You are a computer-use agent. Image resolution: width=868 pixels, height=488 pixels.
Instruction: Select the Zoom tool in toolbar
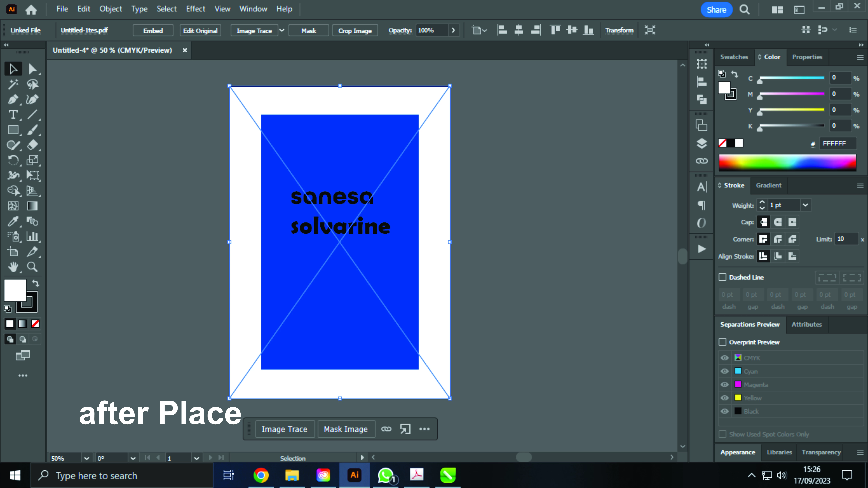(x=32, y=267)
